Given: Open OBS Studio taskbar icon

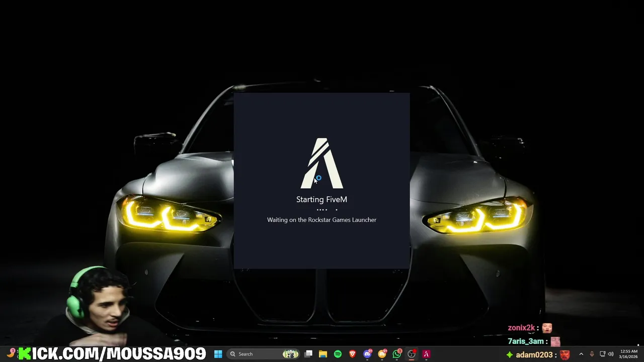Looking at the screenshot, I should click(x=412, y=354).
